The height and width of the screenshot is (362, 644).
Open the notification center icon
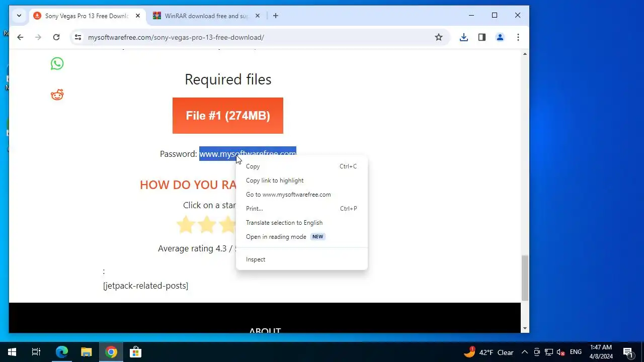coord(628,352)
